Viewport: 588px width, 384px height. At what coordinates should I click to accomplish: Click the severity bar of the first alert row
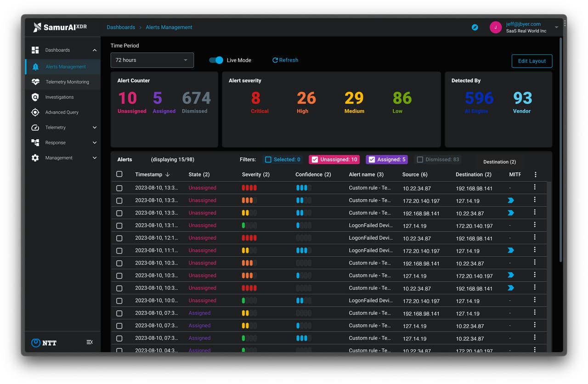pyautogui.click(x=249, y=188)
